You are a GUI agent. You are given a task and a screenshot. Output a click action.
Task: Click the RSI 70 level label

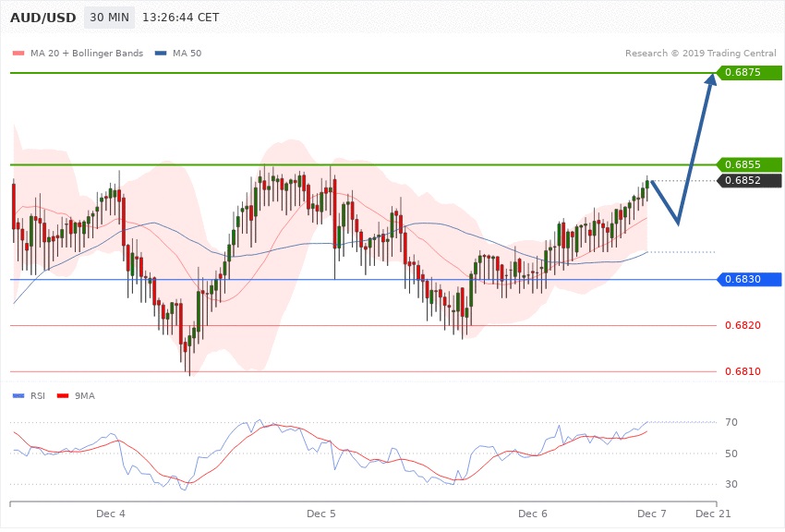[x=731, y=423]
